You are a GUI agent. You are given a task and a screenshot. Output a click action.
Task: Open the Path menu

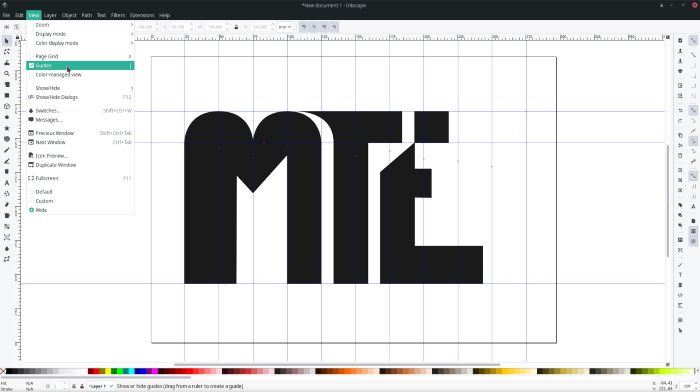87,15
